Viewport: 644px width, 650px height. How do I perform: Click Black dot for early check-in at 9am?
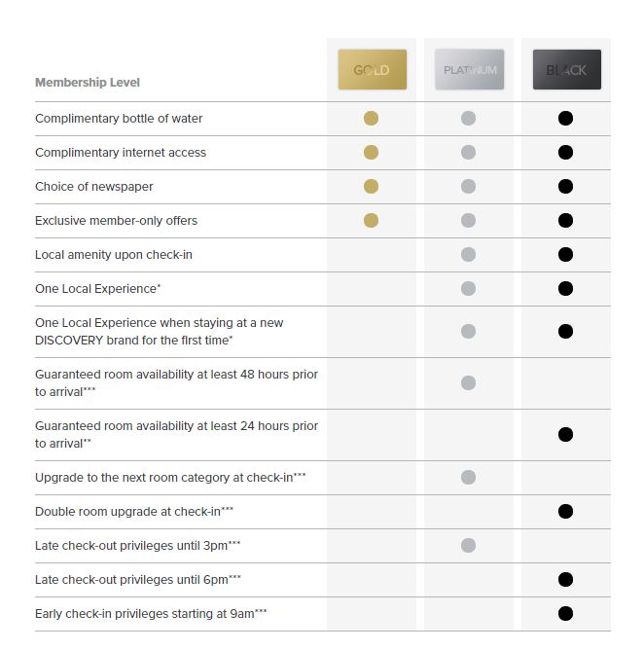(565, 614)
